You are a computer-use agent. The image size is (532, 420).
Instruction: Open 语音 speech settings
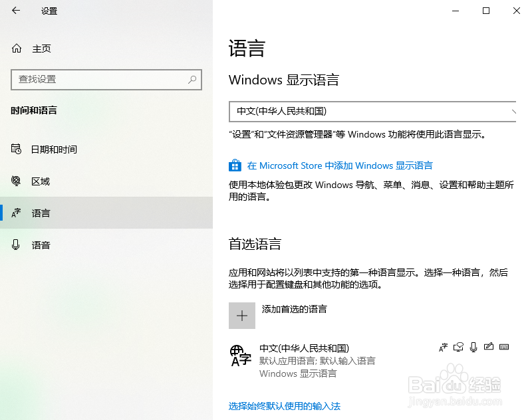point(106,245)
